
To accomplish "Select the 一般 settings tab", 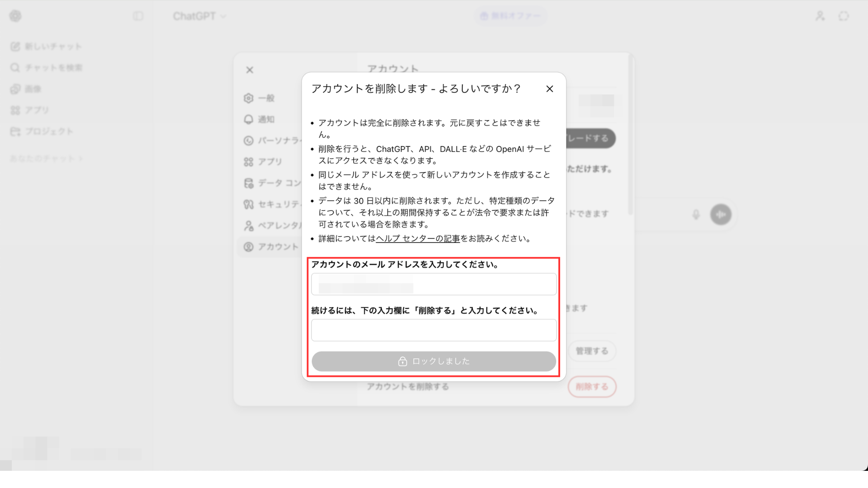I will point(266,98).
